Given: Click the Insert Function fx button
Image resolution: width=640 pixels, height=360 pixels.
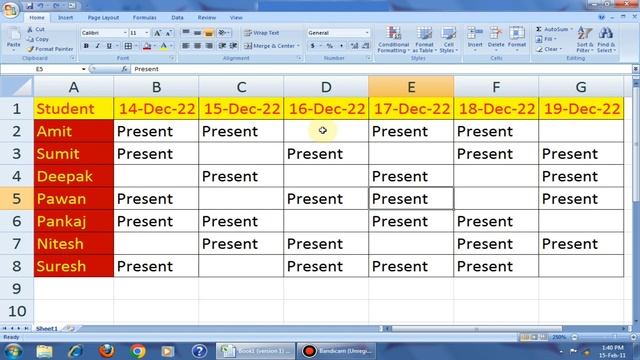Looking at the screenshot, I should pos(124,69).
